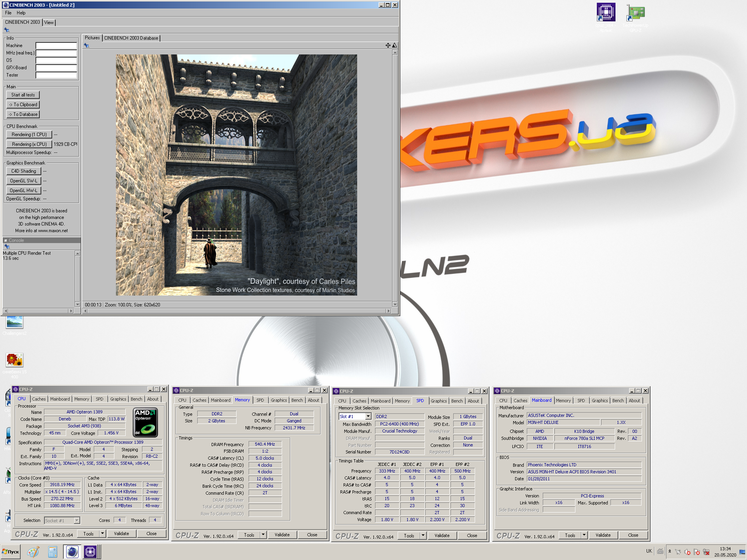Click the CINEBENCH title bar icon

coord(5,5)
